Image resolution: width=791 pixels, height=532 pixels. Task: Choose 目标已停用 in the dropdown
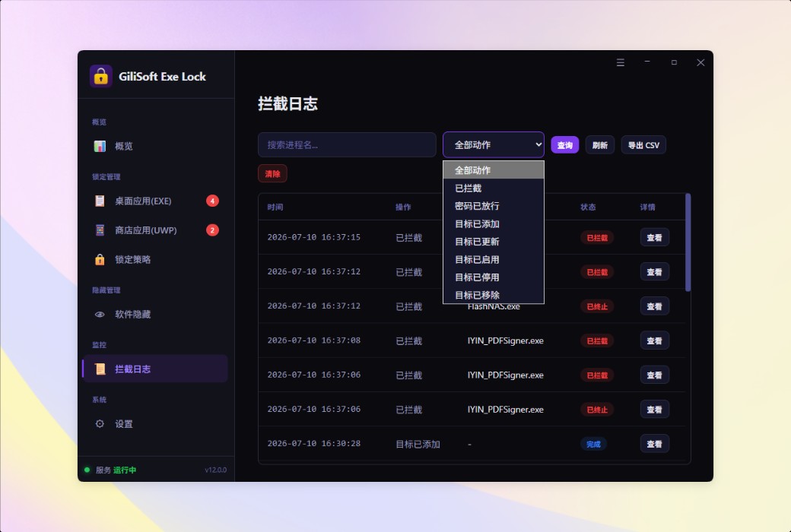coord(494,277)
